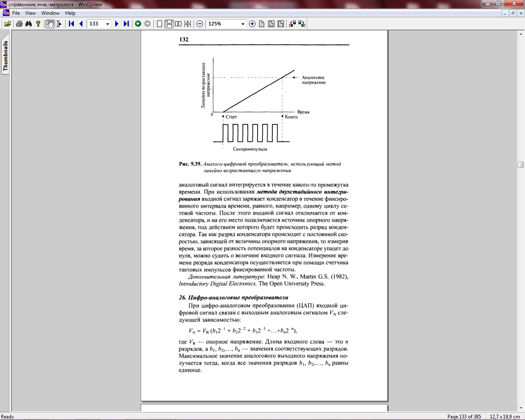Click the 'Рис. 9.39.' figure caption label
525x420 pixels.
coord(190,164)
